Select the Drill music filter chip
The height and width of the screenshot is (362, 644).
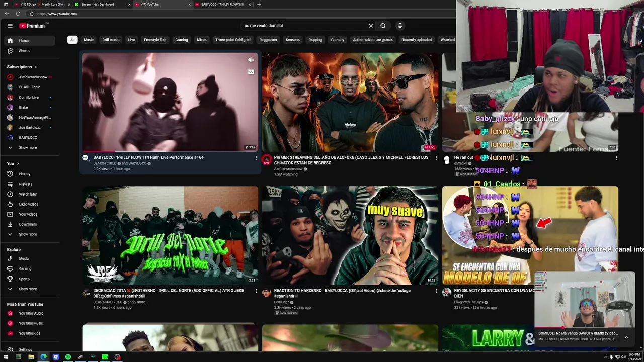pyautogui.click(x=111, y=40)
